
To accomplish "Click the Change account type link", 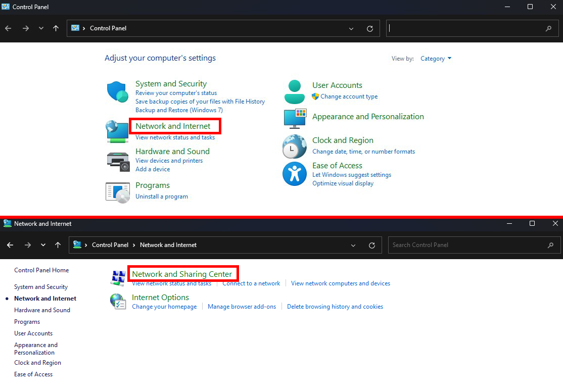I will (349, 96).
